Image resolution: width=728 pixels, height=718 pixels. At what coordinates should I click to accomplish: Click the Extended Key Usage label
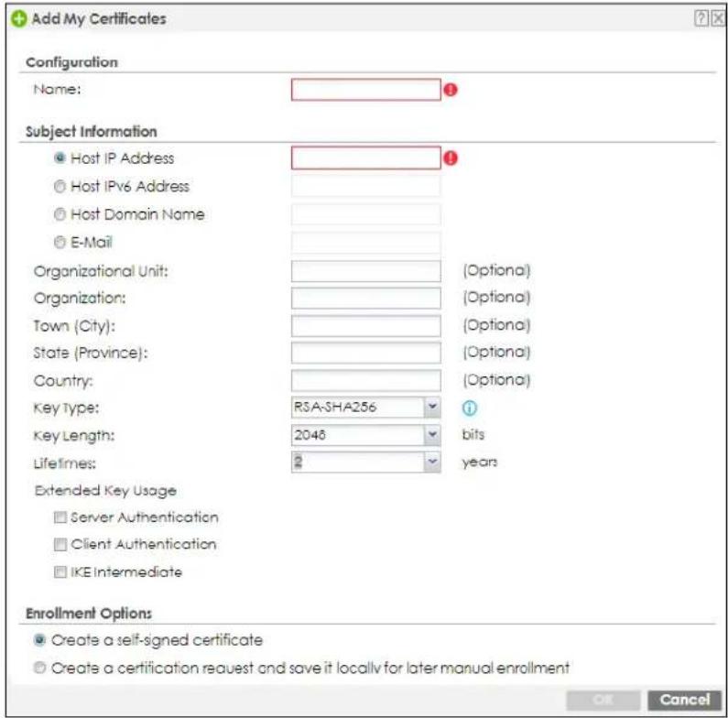coord(105,491)
